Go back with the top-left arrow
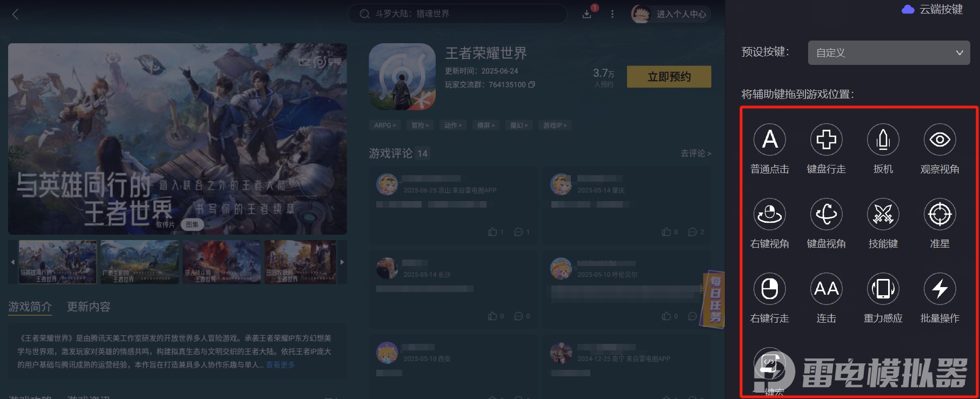 (x=15, y=15)
